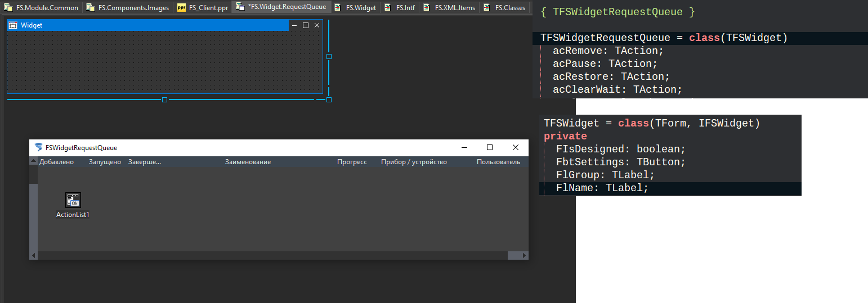
Task: Click the right-edge resize handle of Widget form
Action: point(329,56)
